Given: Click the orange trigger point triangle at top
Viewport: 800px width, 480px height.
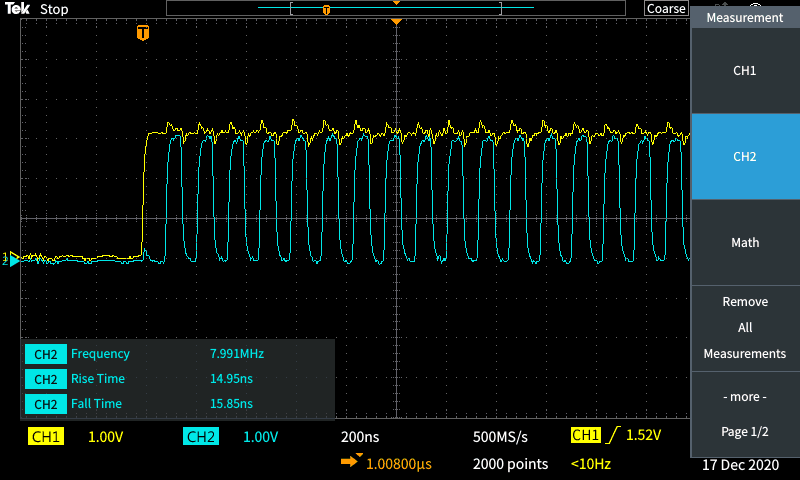Looking at the screenshot, I should tap(396, 21).
